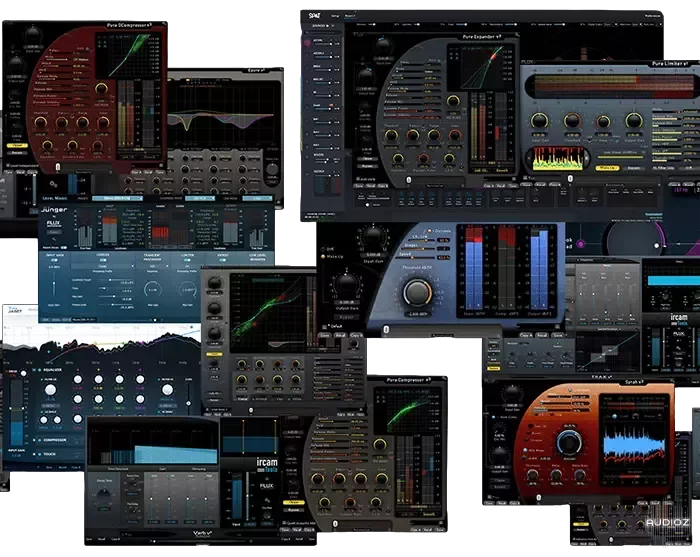Adjust the Input Gain vertical slider in Level Magic
Image resolution: width=700 pixels, height=557 pixels.
(x=54, y=282)
